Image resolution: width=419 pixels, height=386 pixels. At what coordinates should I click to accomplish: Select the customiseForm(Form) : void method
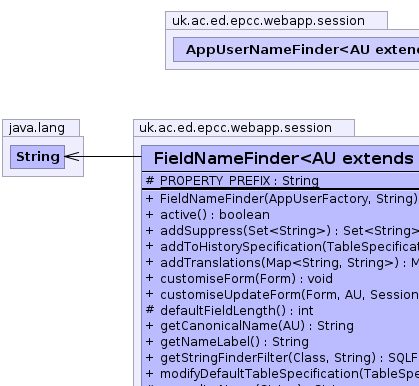(239, 279)
